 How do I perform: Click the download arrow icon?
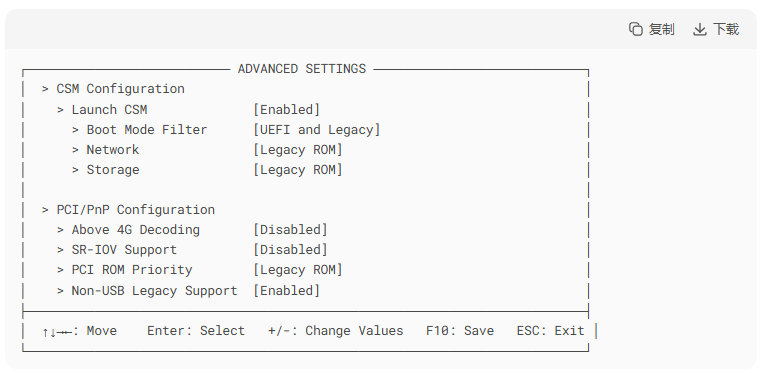tap(700, 29)
